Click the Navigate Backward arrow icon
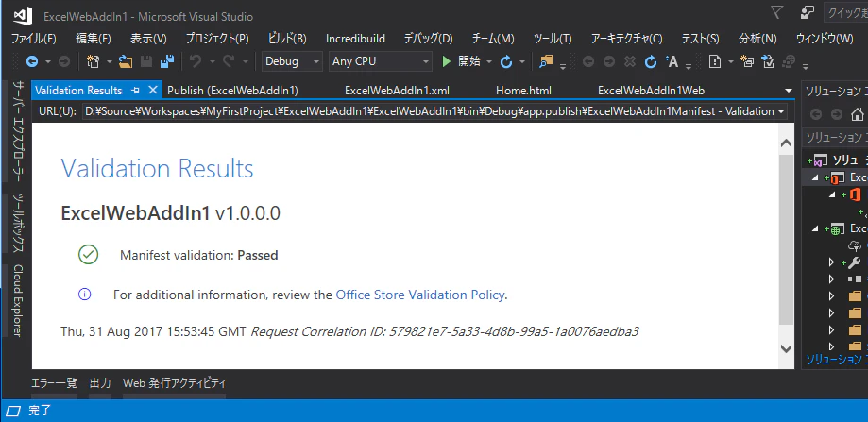Screen dimensions: 868x422 click(x=32, y=61)
